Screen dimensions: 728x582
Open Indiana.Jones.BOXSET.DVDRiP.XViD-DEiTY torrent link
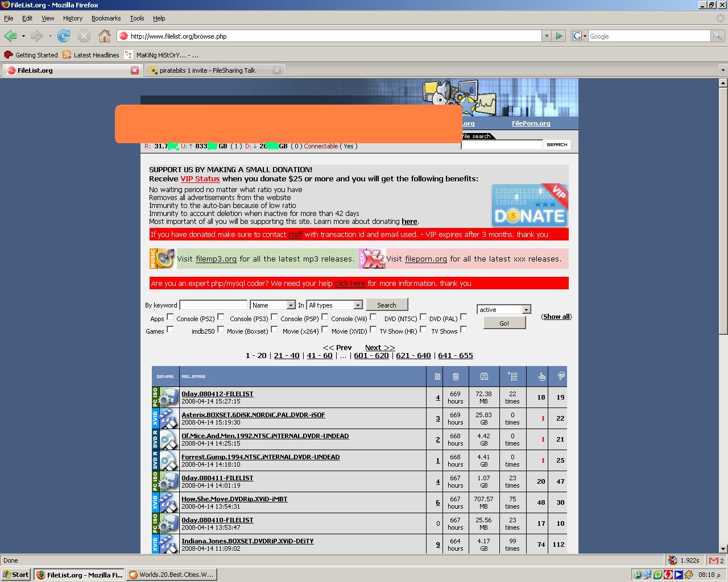[247, 541]
